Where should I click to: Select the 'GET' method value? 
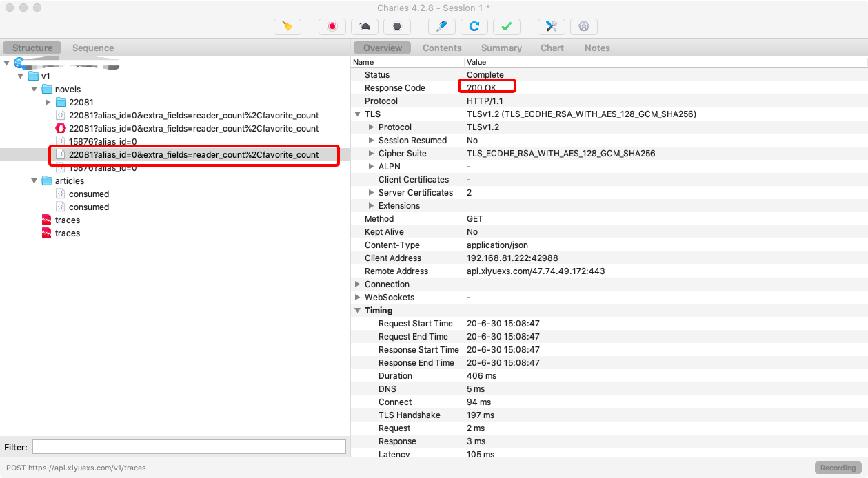476,219
